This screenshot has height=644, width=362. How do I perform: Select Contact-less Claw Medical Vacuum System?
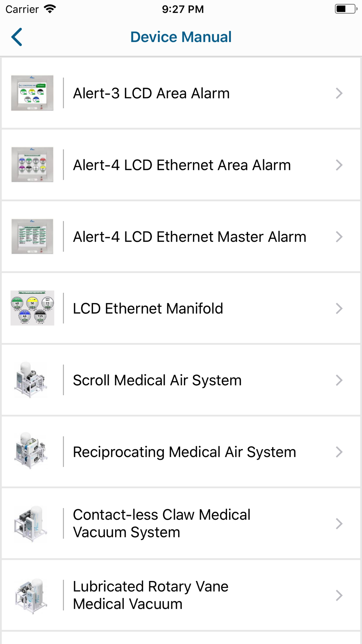pos(181,523)
